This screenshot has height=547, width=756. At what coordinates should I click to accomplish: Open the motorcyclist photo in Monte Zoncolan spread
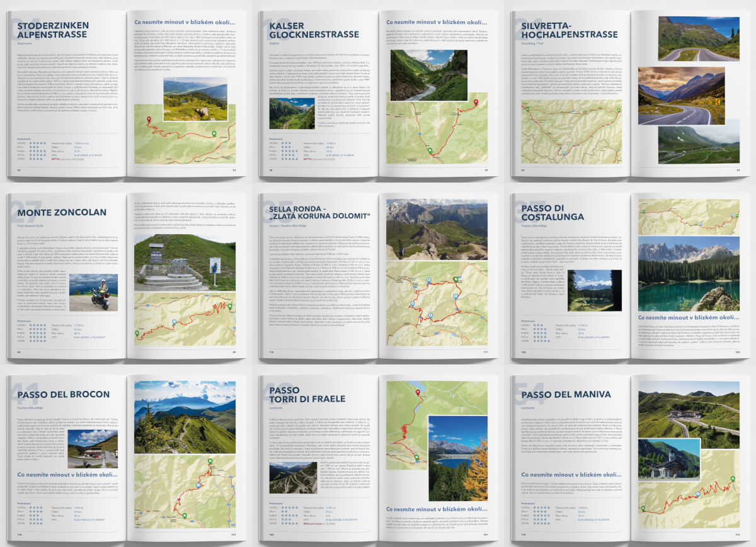coord(93,293)
